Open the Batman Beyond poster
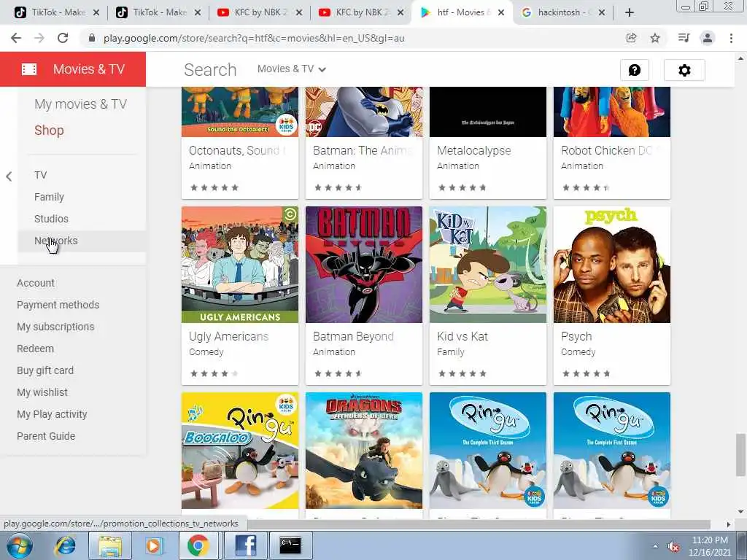This screenshot has height=560, width=747. click(x=364, y=265)
